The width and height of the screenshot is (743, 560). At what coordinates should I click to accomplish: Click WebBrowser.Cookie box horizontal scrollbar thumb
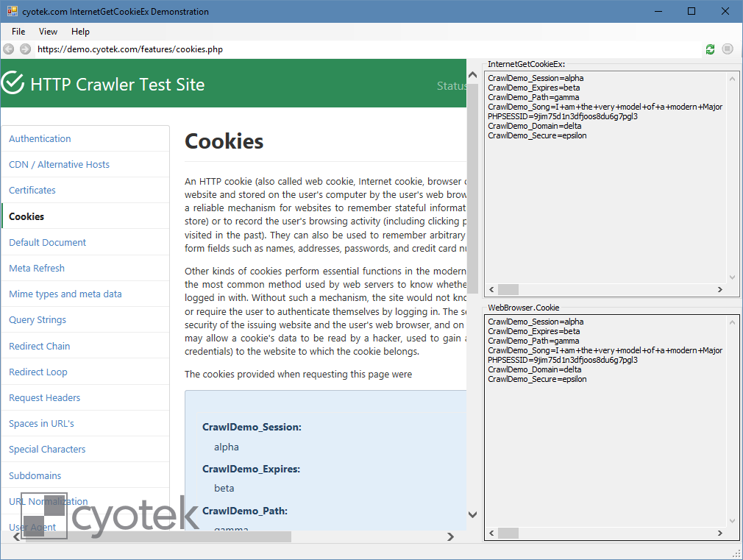coord(508,534)
